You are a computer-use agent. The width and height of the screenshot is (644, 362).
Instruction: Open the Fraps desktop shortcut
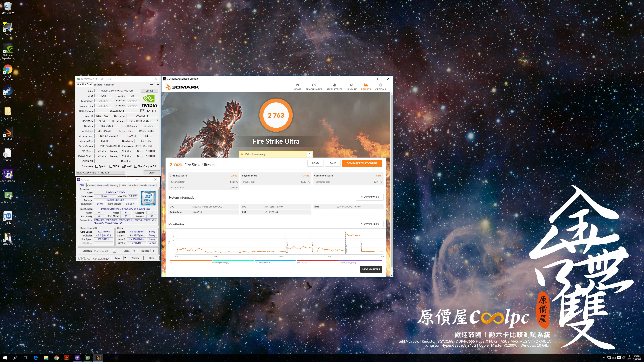click(8, 29)
